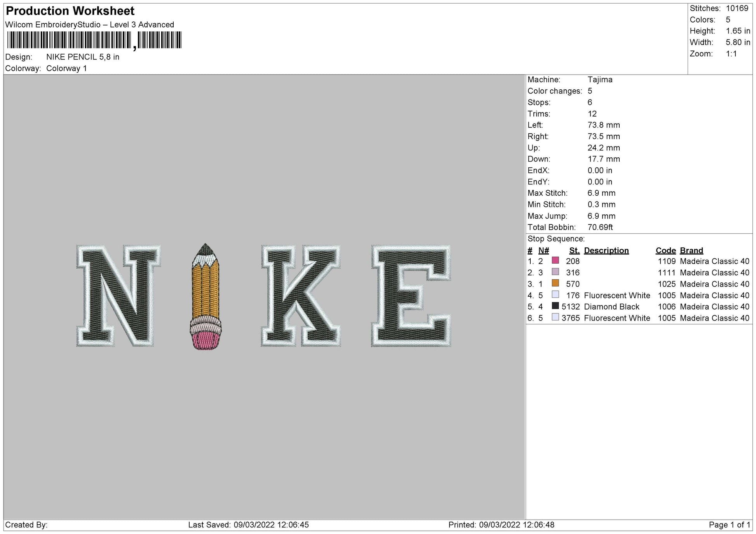Image resolution: width=756 pixels, height=534 pixels.
Task: Click the Machine value Tajima
Action: [x=600, y=80]
